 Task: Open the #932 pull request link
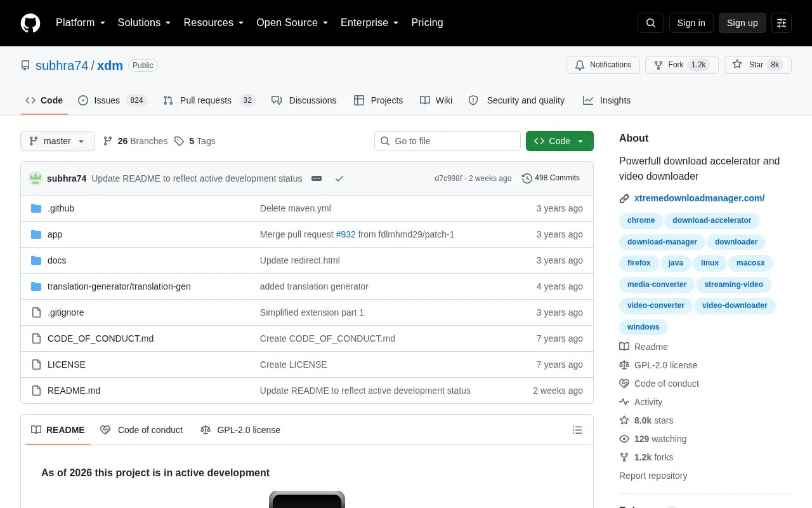pyautogui.click(x=346, y=234)
